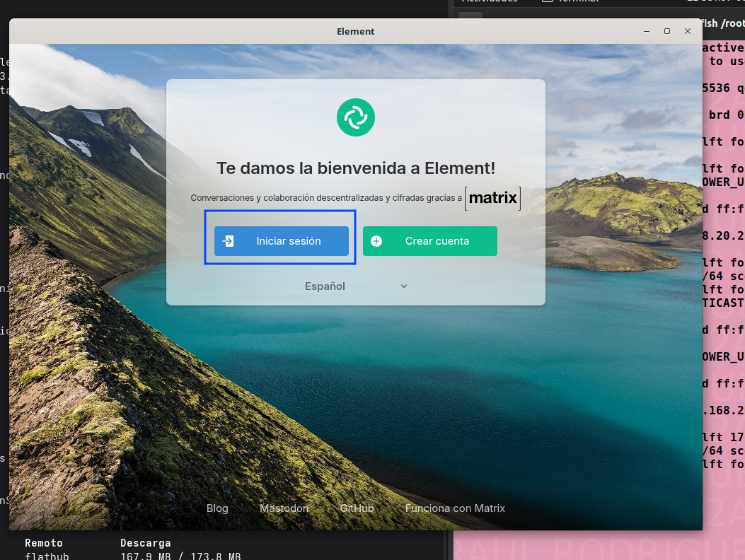Click the matrix logo
This screenshot has height=560, width=745.
(x=492, y=198)
